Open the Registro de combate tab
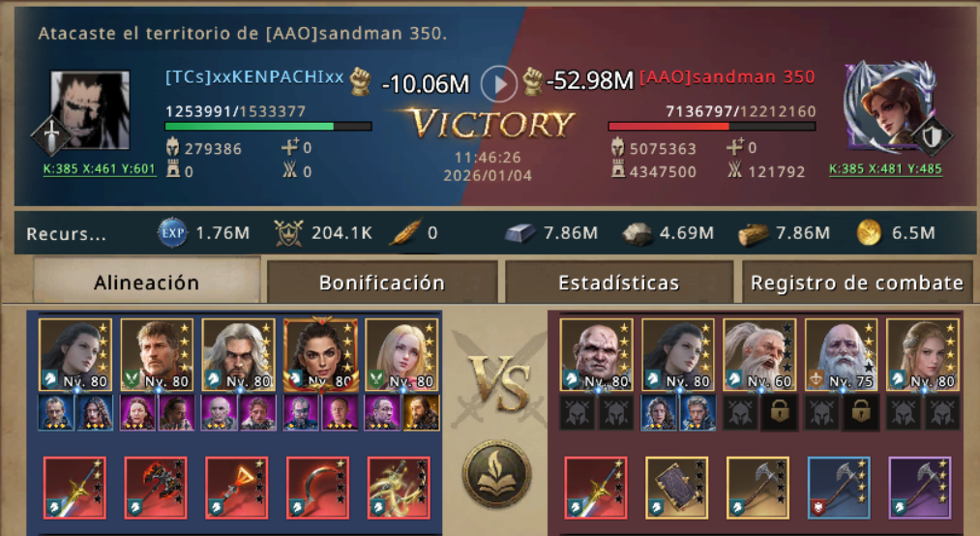The image size is (980, 536). coord(857,283)
